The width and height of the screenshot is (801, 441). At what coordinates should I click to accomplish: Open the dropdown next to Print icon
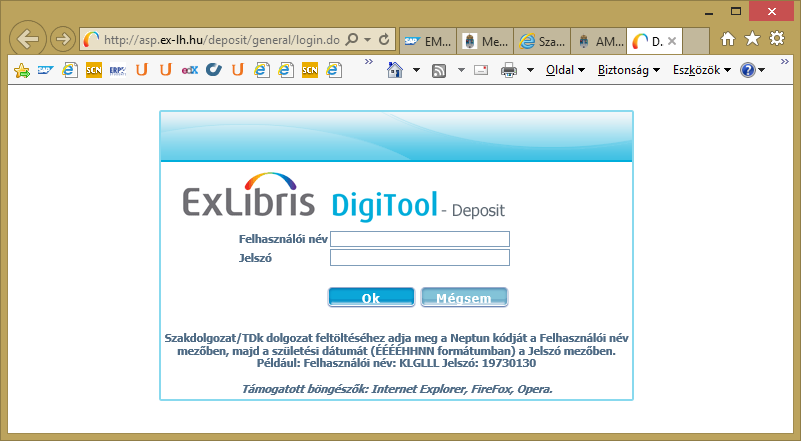coord(530,70)
